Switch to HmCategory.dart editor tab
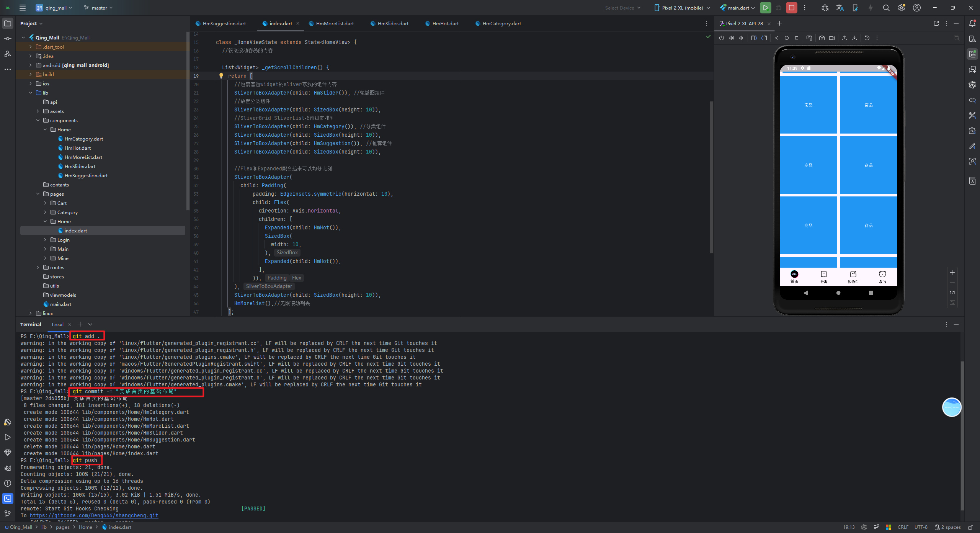 click(501, 23)
